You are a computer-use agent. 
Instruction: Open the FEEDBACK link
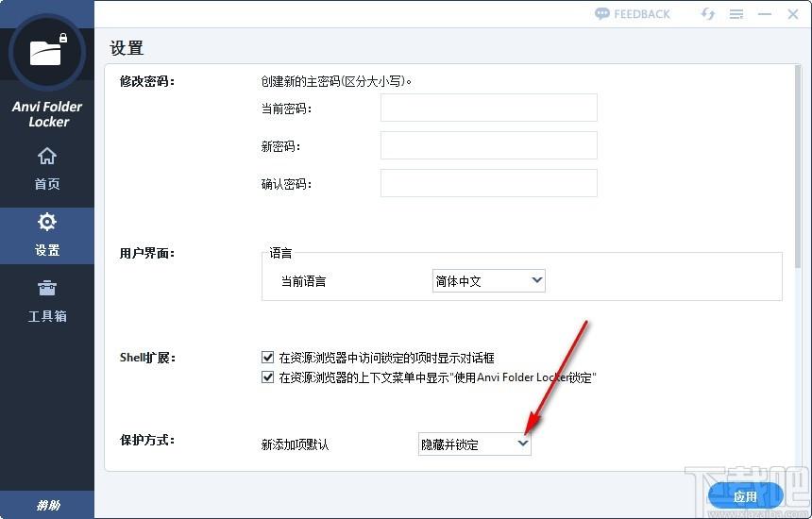coord(642,14)
